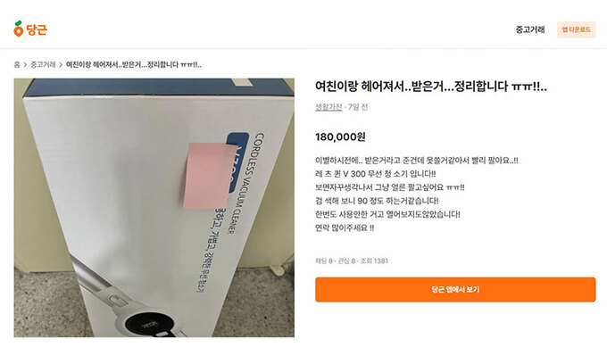Click the 180,000원 price text
This screenshot has width=607, height=364.
340,136
